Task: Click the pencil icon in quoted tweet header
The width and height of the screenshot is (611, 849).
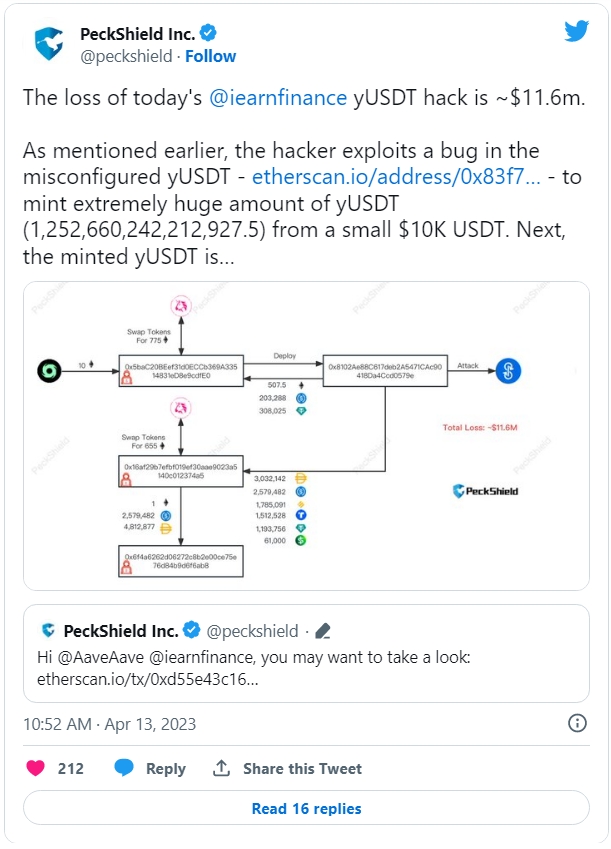Action: [323, 631]
